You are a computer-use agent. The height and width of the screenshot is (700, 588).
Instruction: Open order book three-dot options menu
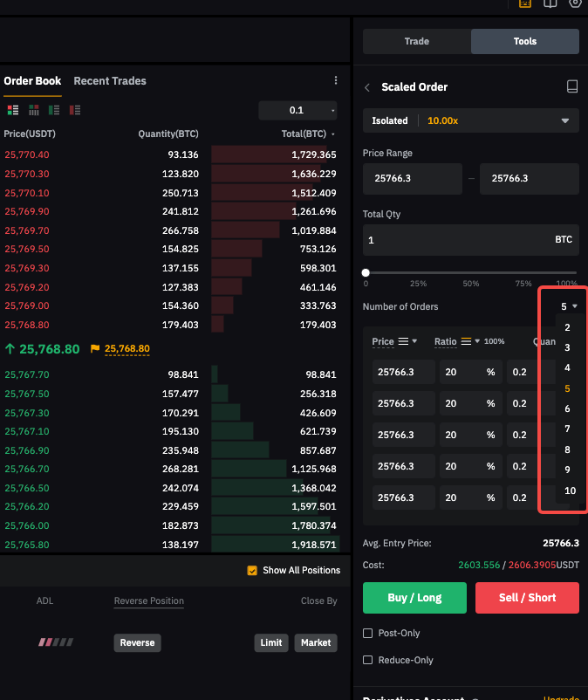tap(336, 80)
